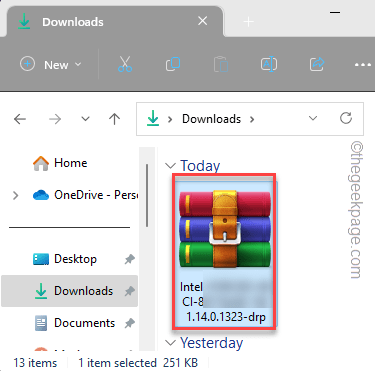This screenshot has width=375, height=371.
Task: Click the Share icon in toolbar
Action: click(x=316, y=64)
